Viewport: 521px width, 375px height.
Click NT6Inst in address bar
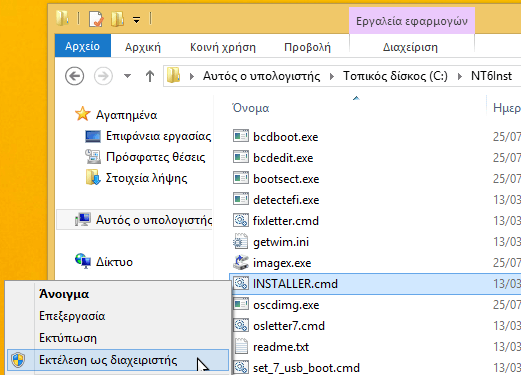[x=491, y=76]
